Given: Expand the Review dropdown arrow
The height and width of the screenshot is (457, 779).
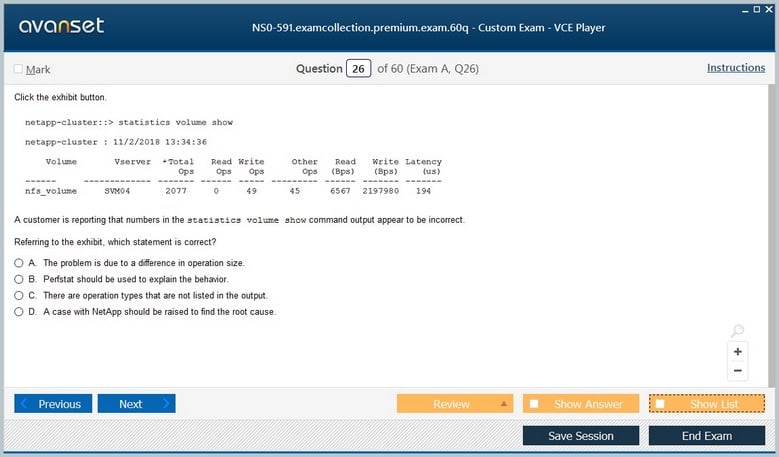Looking at the screenshot, I should point(504,404).
